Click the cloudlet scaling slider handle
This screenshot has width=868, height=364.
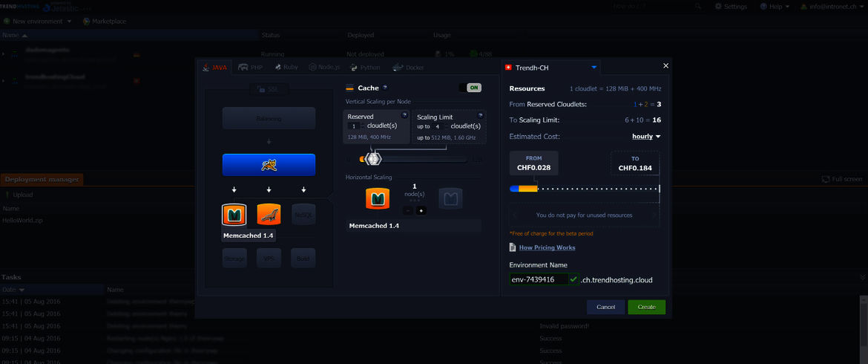coord(374,159)
